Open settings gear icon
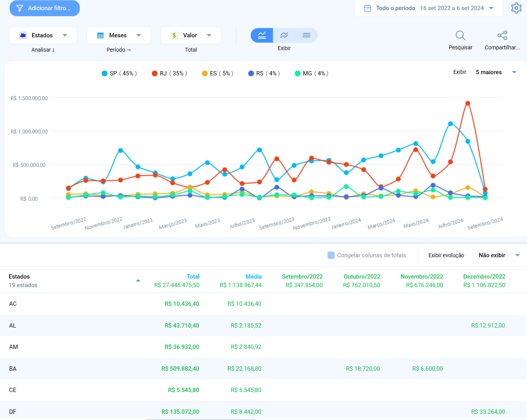 [x=516, y=8]
